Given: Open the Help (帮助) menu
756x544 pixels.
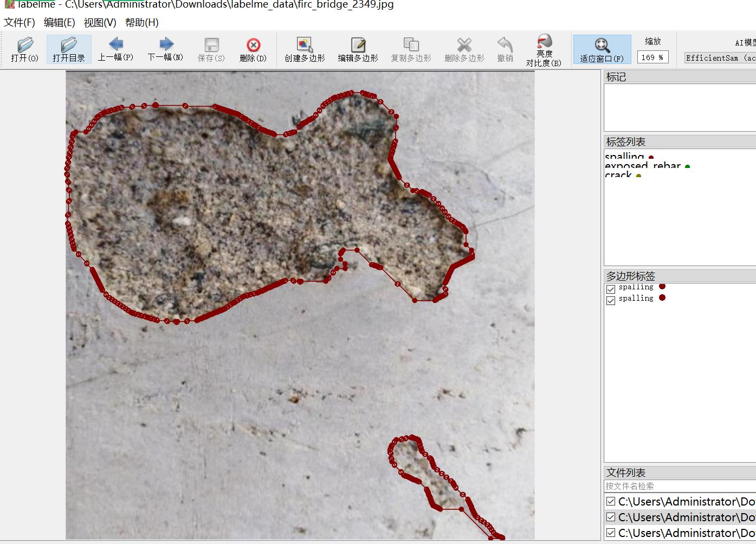Looking at the screenshot, I should pyautogui.click(x=141, y=22).
